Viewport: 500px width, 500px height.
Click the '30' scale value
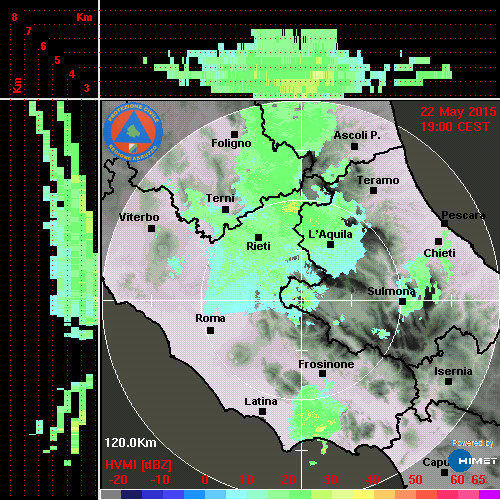[331, 480]
